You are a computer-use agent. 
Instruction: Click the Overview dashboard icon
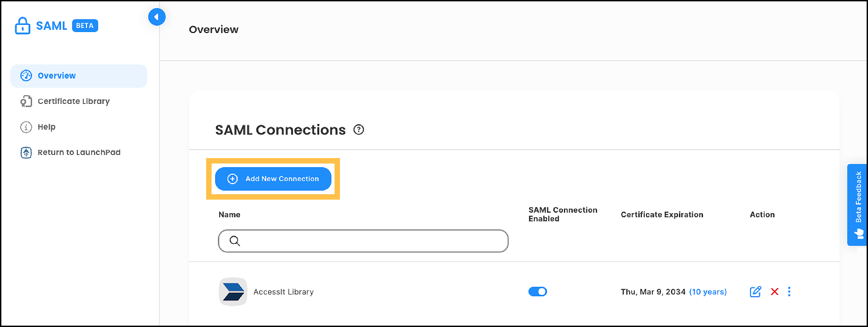pyautogui.click(x=26, y=75)
